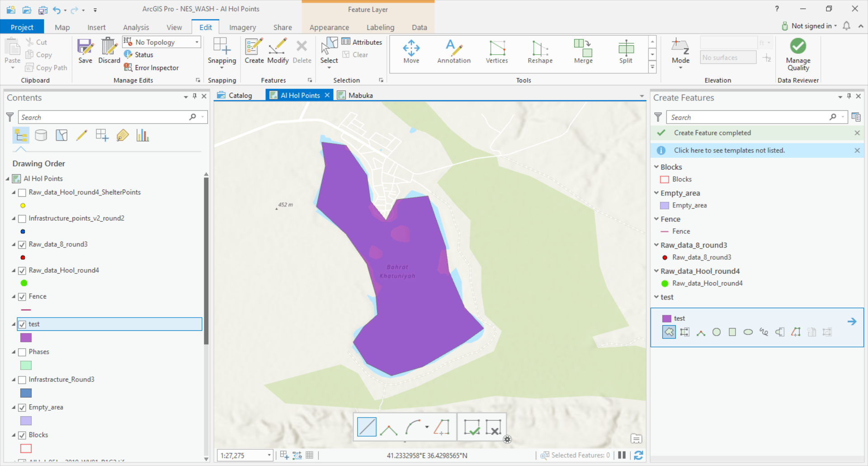Open the Snapping button
Image resolution: width=868 pixels, height=466 pixels.
point(222,52)
